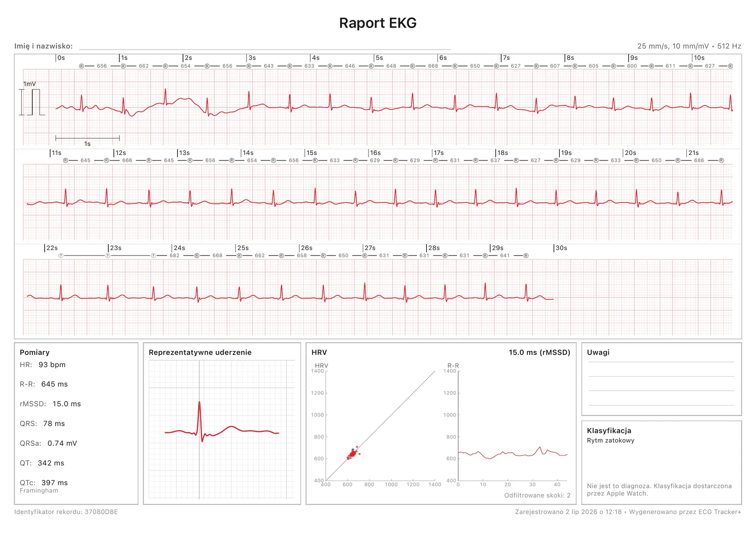This screenshot has width=756, height=535.
Task: Select the 26s time marker
Action: [x=306, y=248]
